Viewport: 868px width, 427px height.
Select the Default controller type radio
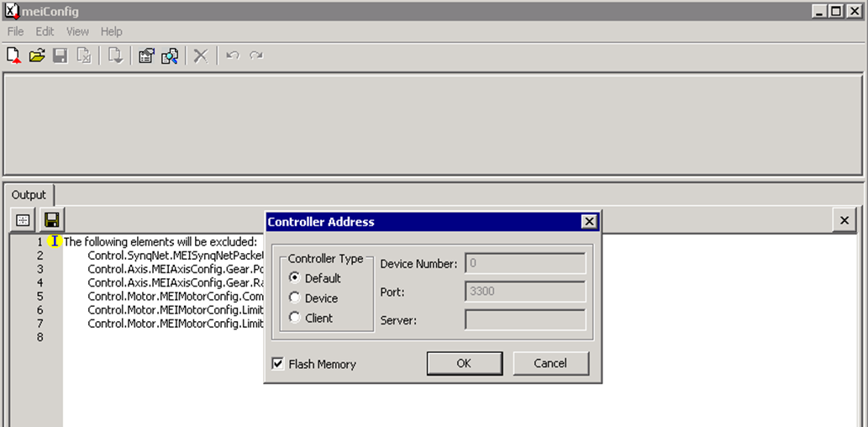coord(295,278)
